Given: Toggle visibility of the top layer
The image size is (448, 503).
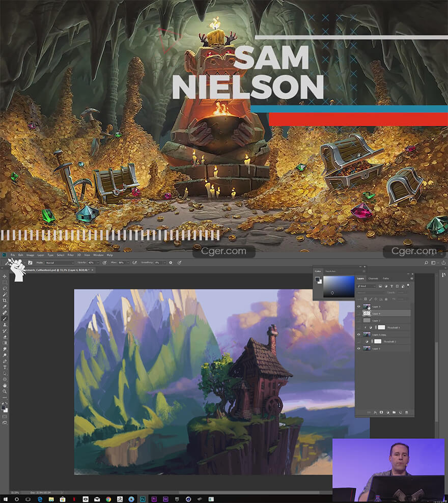Looking at the screenshot, I should [358, 306].
